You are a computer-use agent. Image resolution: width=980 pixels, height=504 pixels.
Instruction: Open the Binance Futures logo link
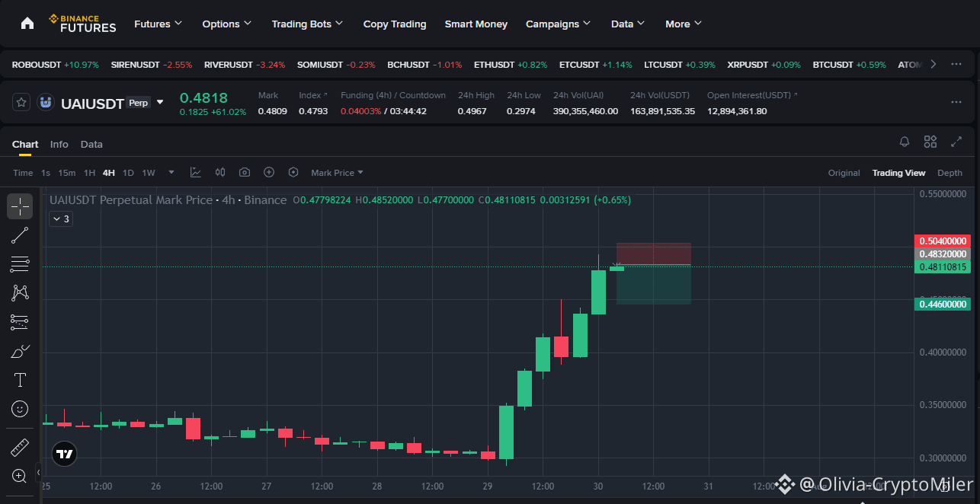tap(82, 24)
